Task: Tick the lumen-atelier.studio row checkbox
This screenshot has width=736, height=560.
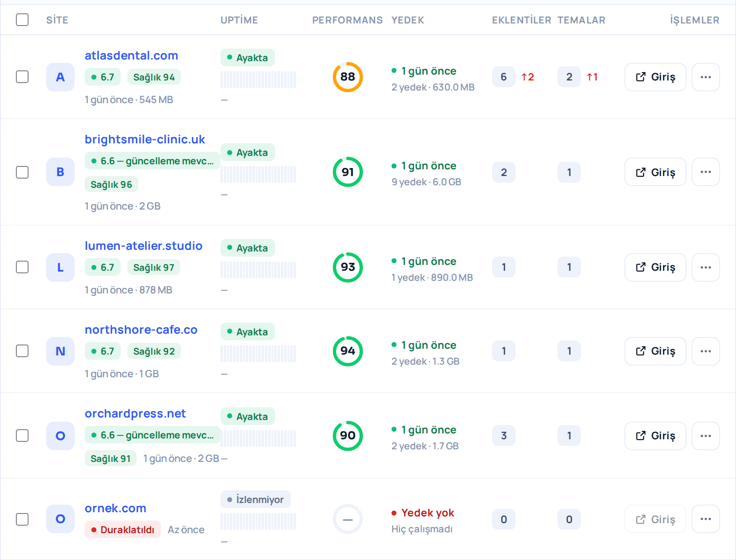Action: 22,267
